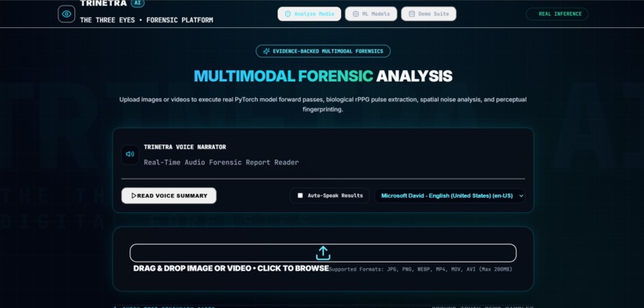Click the Evidence-Backed Multimodal Forensics pill
Image resolution: width=644 pixels, height=308 pixels.
[323, 51]
